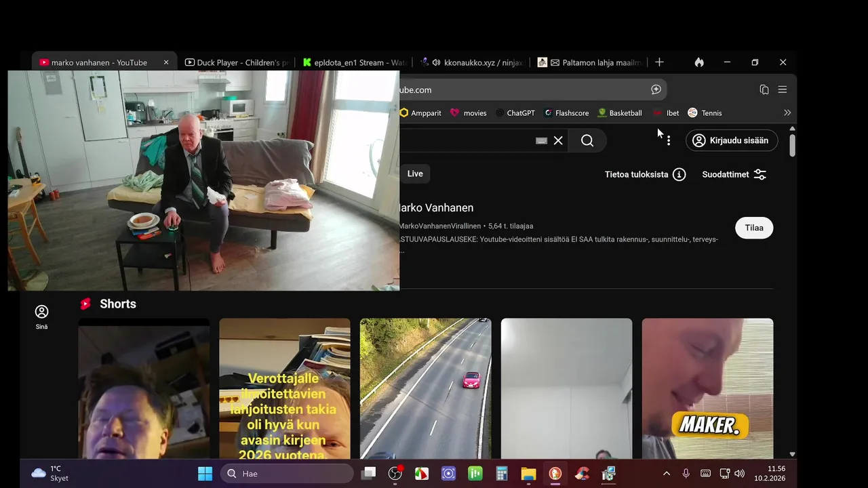Open the green bars app on taskbar
This screenshot has height=488, width=868.
pyautogui.click(x=475, y=474)
